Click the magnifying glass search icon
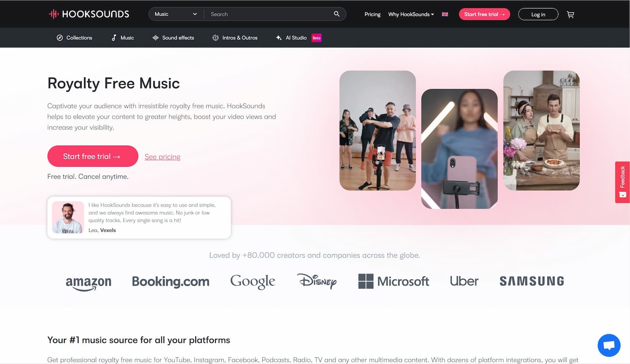Viewport: 630px width, 364px height. pos(336,14)
